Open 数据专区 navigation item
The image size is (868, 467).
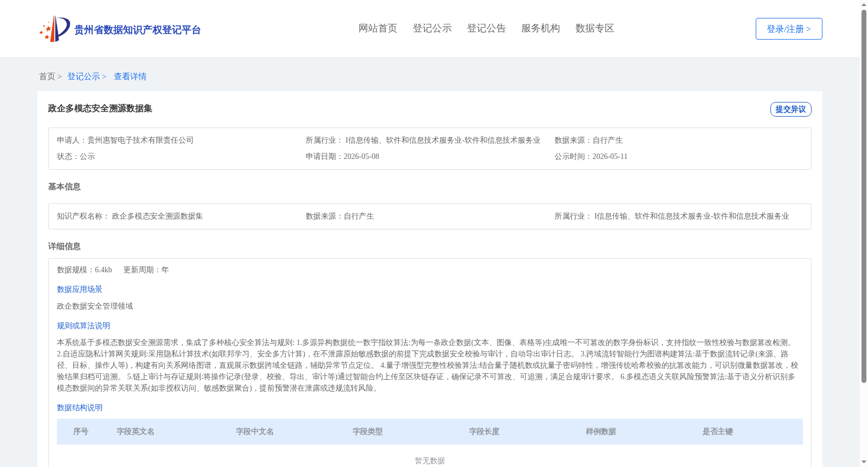click(595, 28)
